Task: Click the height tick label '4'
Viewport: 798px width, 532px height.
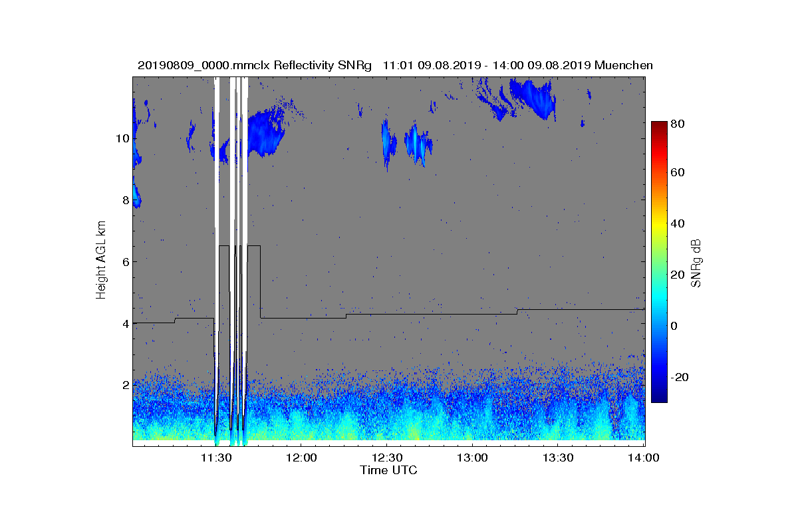Action: [x=125, y=323]
